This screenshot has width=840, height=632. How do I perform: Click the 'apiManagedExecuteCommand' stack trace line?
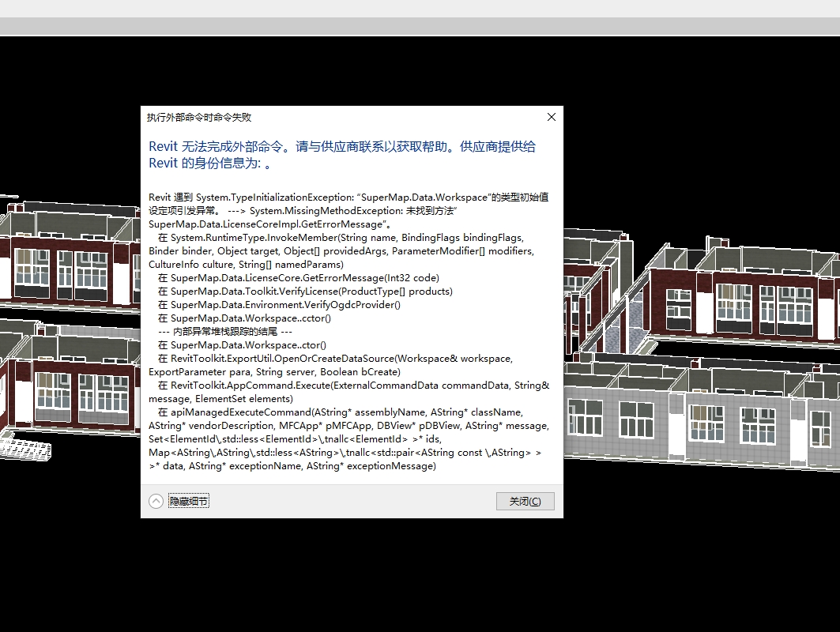[x=340, y=412]
